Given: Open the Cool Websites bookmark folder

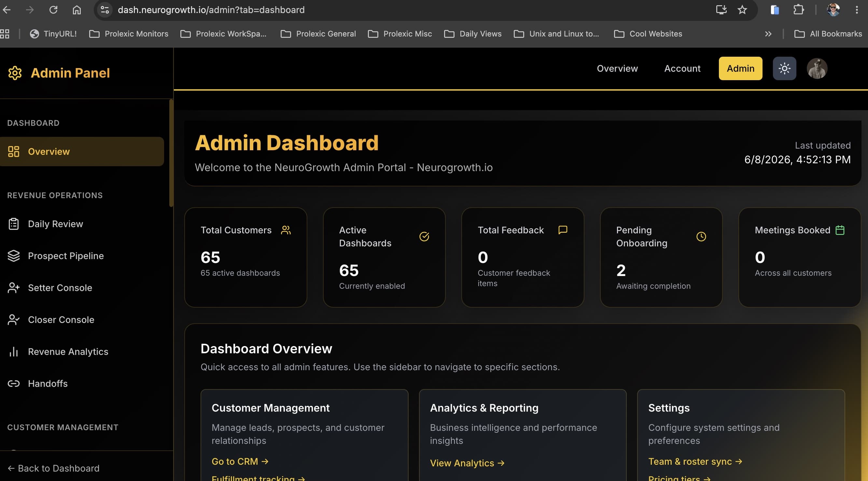Looking at the screenshot, I should (648, 34).
